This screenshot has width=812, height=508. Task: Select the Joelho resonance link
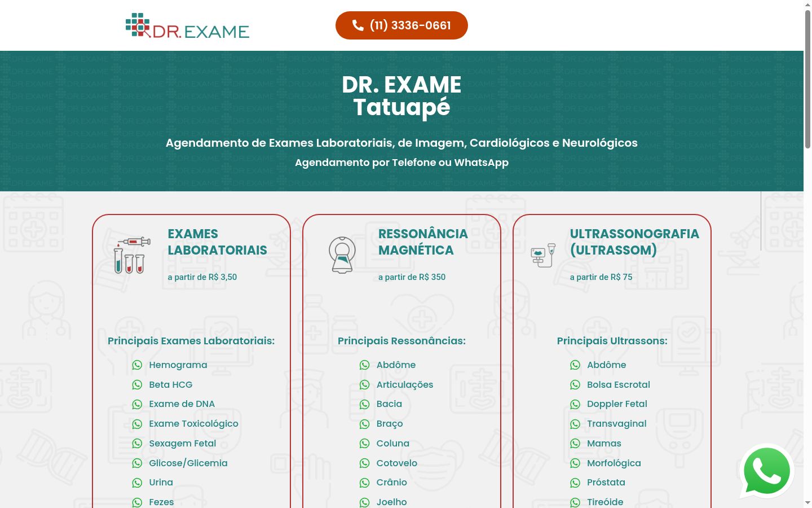coord(392,502)
